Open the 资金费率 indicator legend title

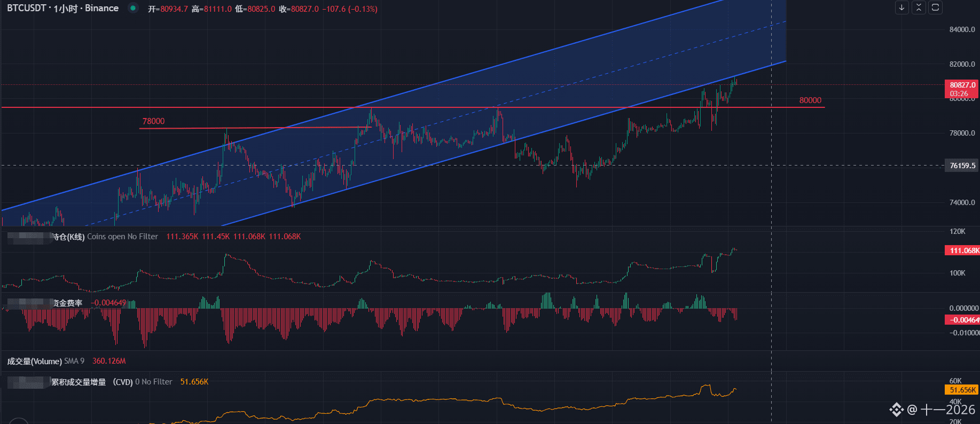pos(67,303)
